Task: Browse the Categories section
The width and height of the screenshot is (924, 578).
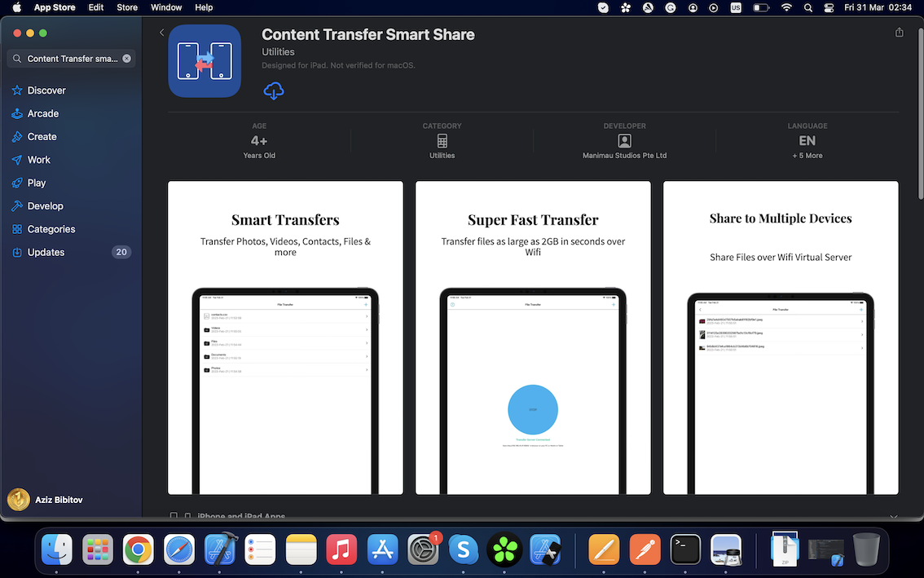Action: click(51, 229)
